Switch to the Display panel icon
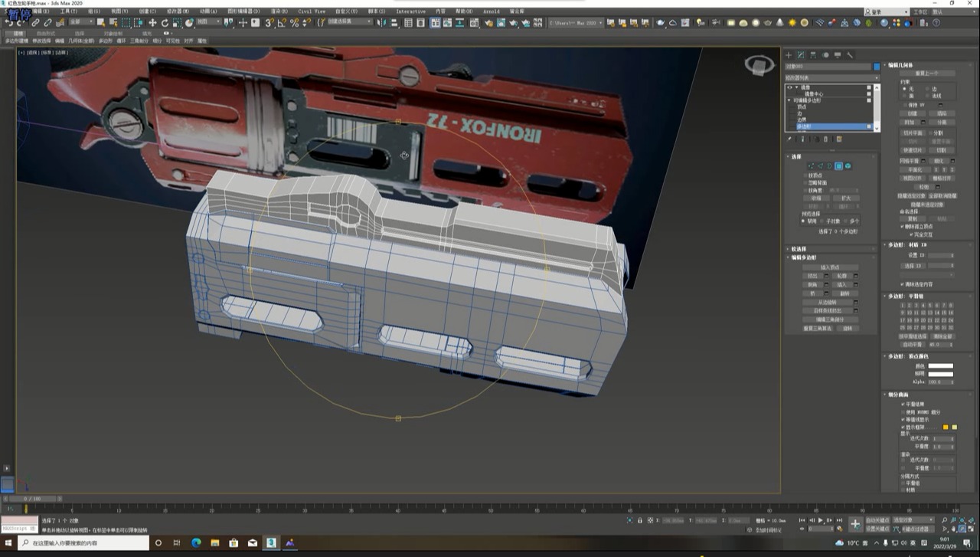The width and height of the screenshot is (980, 557). (x=838, y=55)
